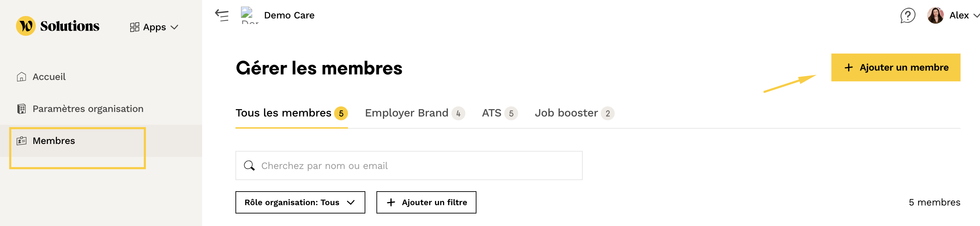
Task: Click the Apps grid icon
Action: [135, 27]
